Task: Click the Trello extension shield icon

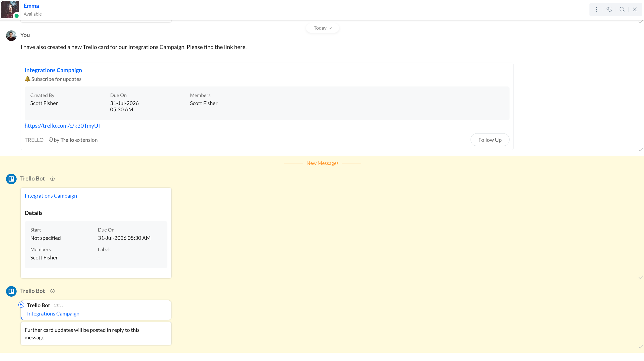Action: tap(51, 140)
